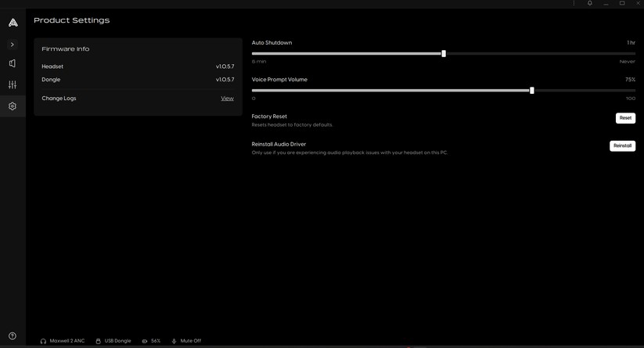Viewport: 644px width, 348px height.
Task: Click the Mute Off status text
Action: pyautogui.click(x=191, y=341)
